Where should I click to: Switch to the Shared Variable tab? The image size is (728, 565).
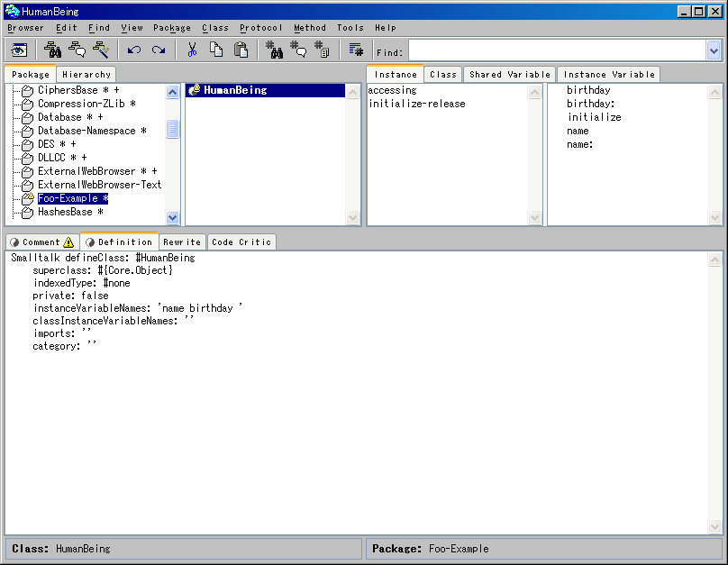(x=509, y=74)
